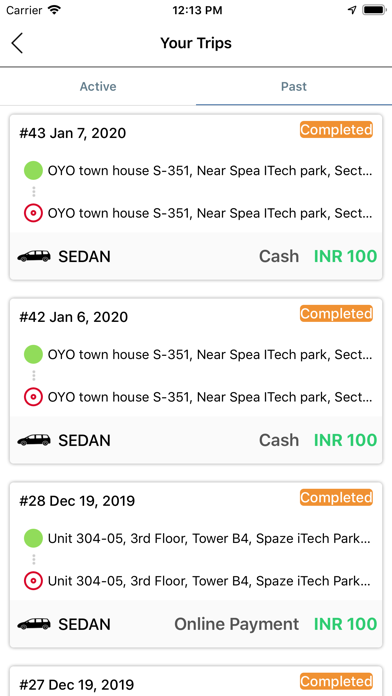Select the sedan car icon on trip #42

coord(34,440)
